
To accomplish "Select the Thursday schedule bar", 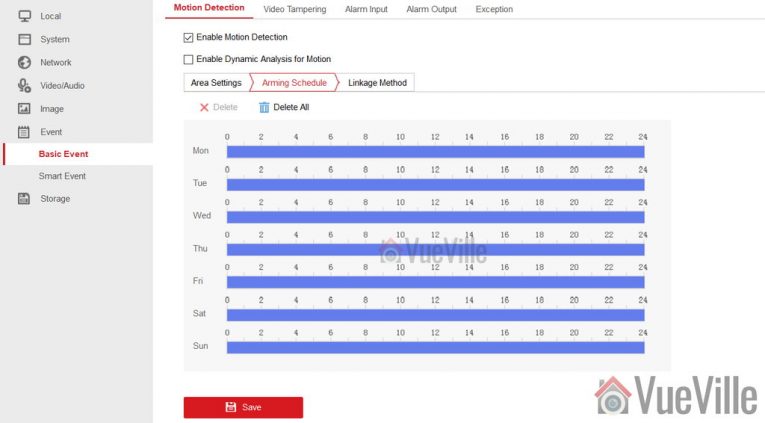I will point(435,250).
